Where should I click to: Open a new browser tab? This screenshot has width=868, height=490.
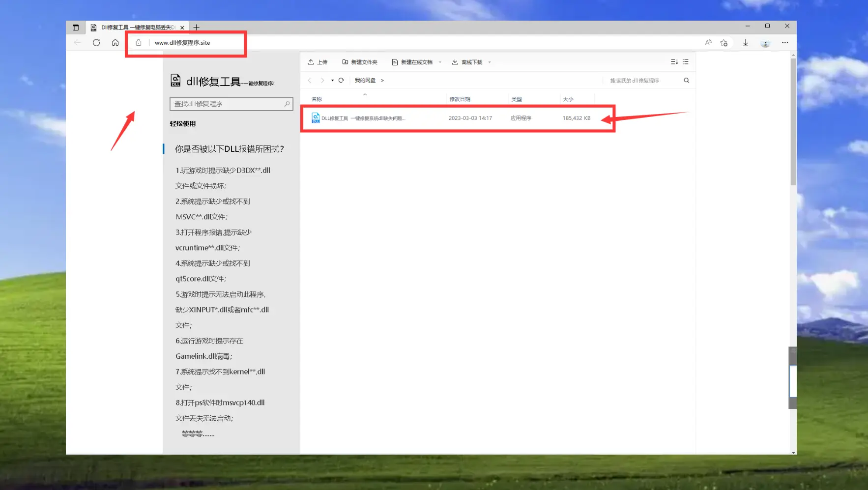(196, 28)
